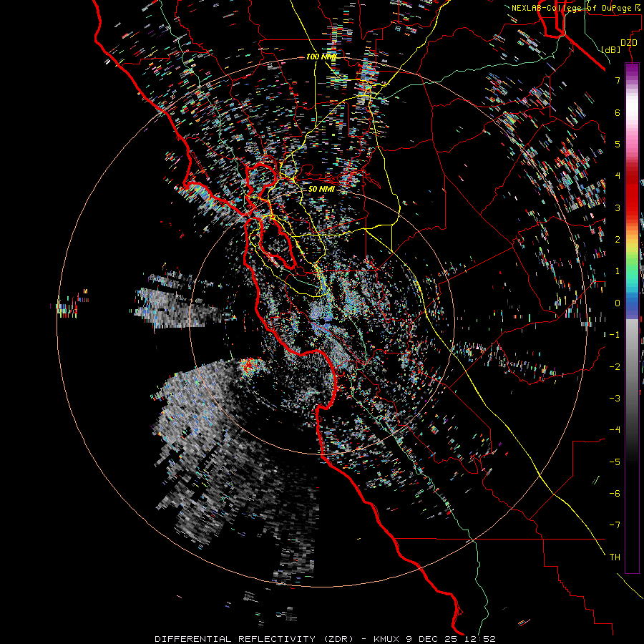644x644 pixels.
Task: Select the -3 value on the legend
Action: coord(615,398)
